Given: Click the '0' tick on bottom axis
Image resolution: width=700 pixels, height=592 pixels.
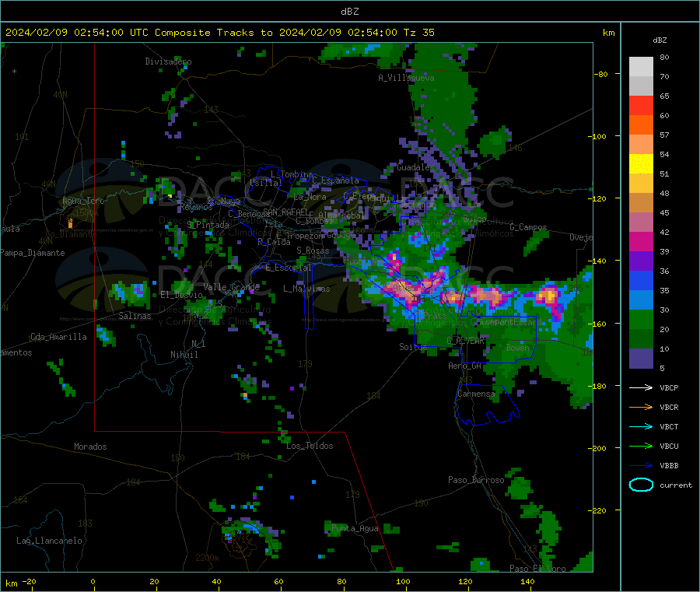Looking at the screenshot, I should click(93, 582).
